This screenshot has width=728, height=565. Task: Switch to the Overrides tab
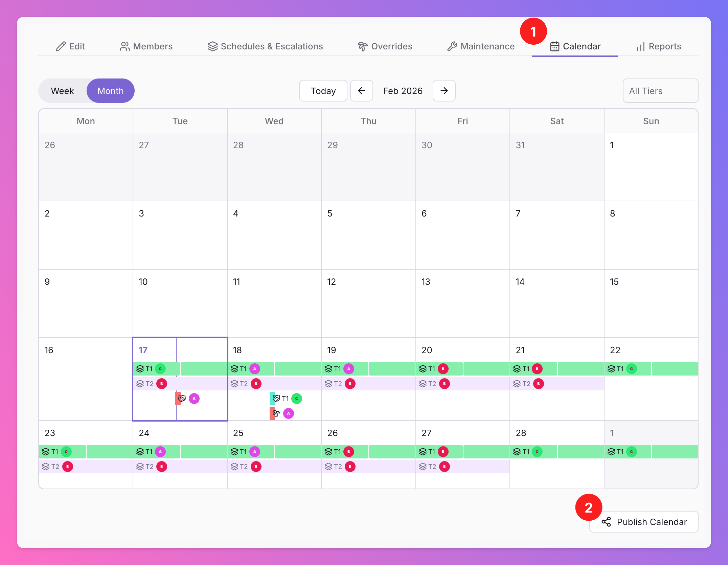click(385, 46)
